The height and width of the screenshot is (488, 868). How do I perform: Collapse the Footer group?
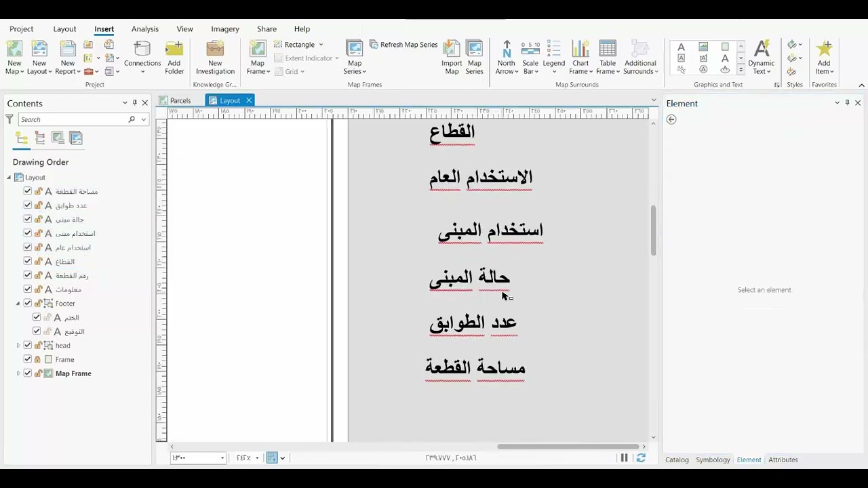pyautogui.click(x=18, y=303)
